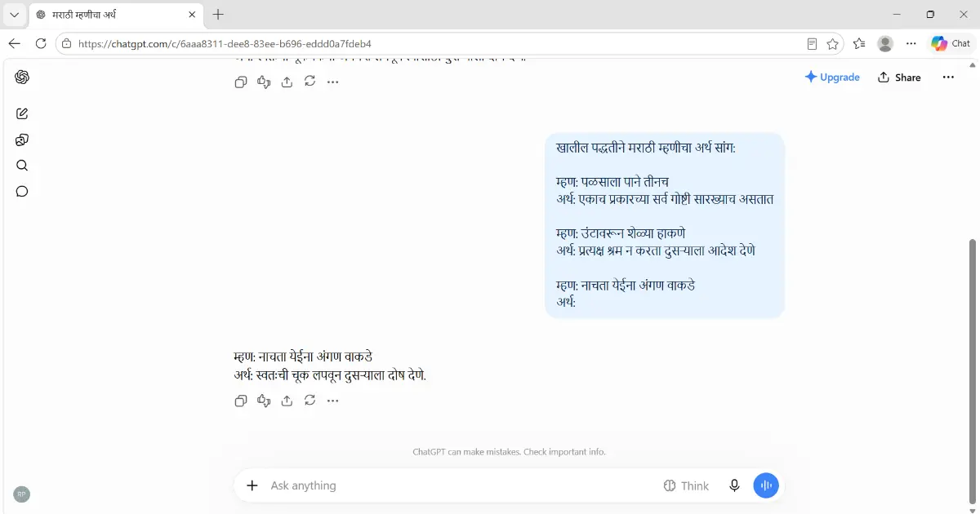Regenerate the latest response
This screenshot has width=980, height=514.
pos(310,401)
